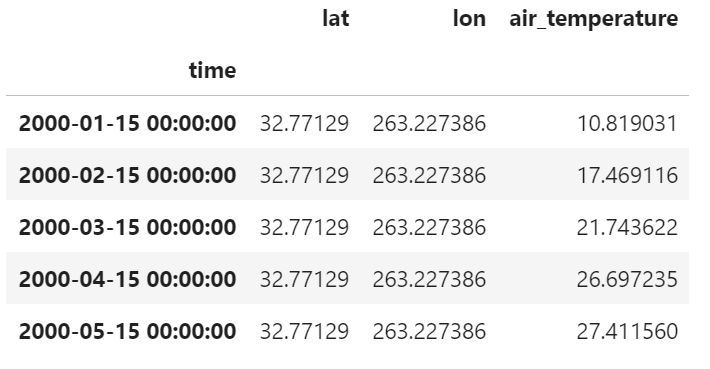The height and width of the screenshot is (369, 710).
Task: Click the lon value in the 2000-05-15 row
Action: (429, 331)
